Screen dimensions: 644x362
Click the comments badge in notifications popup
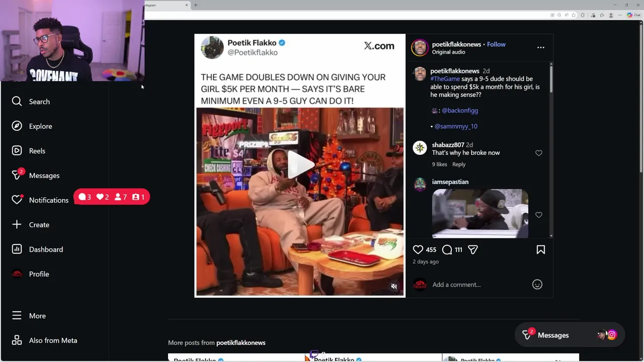[85, 197]
